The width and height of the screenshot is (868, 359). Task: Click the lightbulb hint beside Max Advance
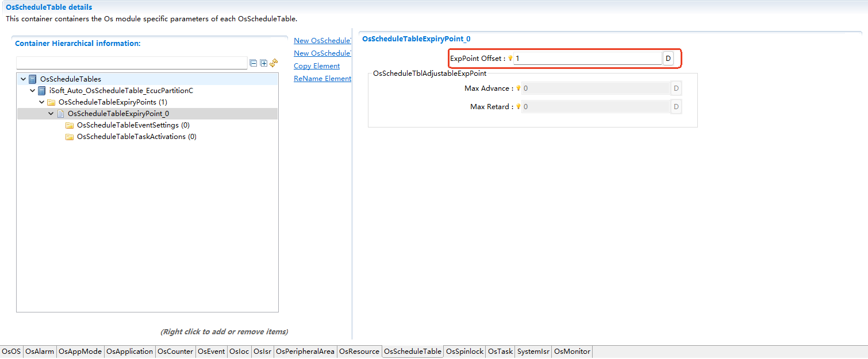(518, 88)
